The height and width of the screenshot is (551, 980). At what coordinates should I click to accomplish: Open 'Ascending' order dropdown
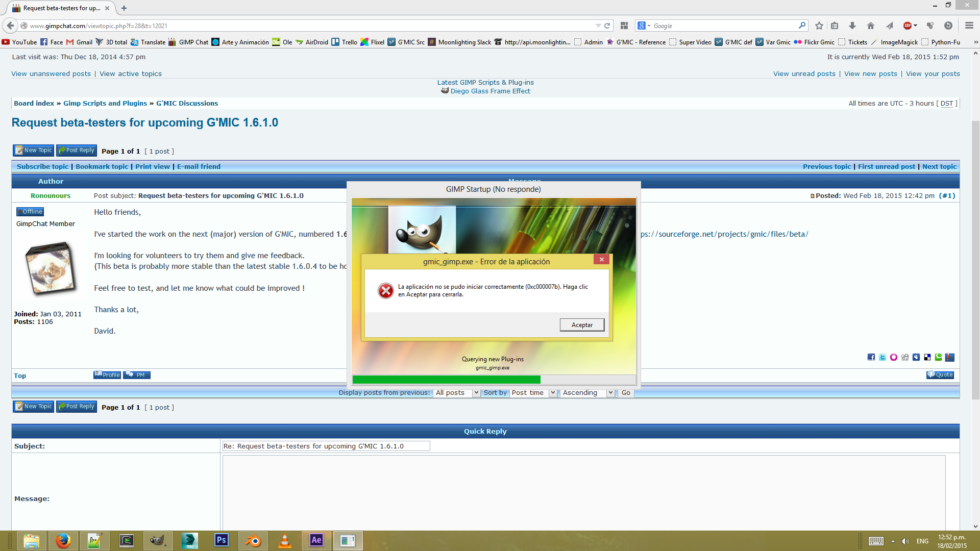587,393
